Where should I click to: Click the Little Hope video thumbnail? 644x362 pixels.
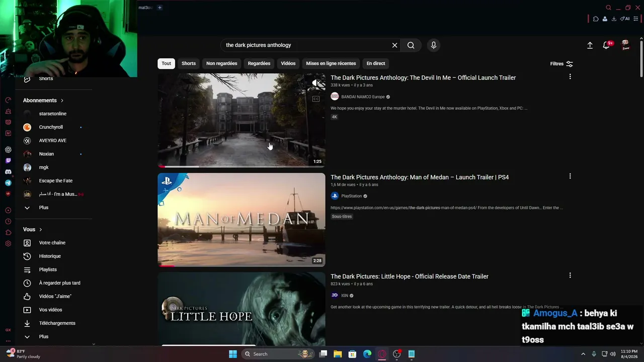click(x=242, y=309)
